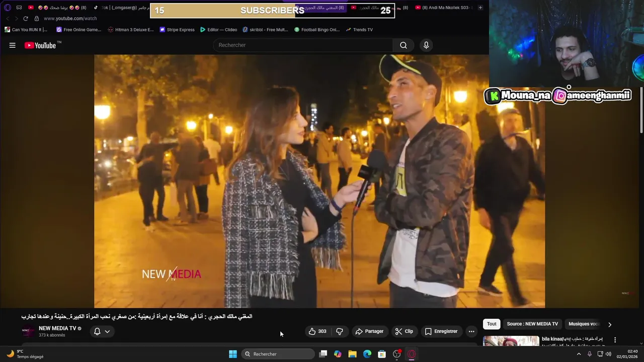Open more actions three-dot menu under video
Viewport: 644px width, 362px height.
tap(471, 331)
